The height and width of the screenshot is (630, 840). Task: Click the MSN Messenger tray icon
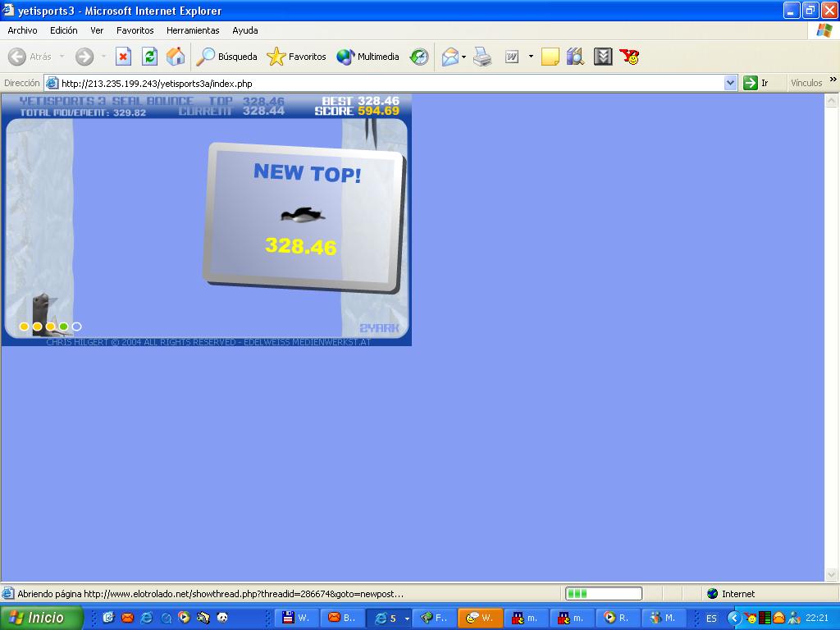(794, 618)
